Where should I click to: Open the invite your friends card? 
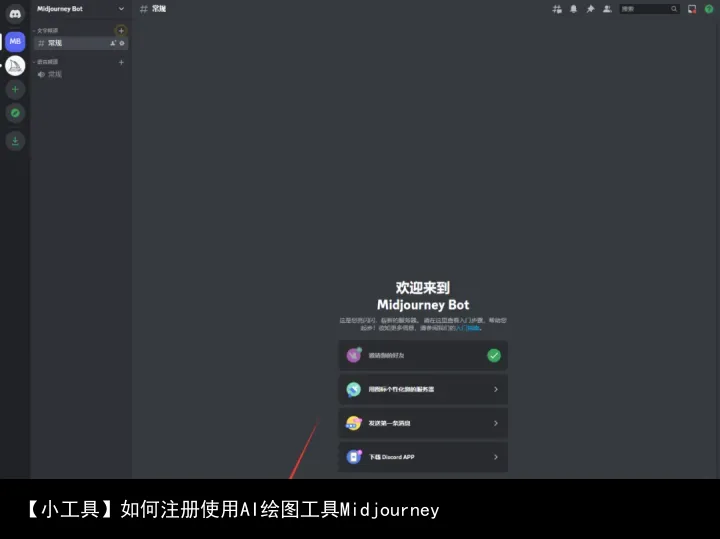pyautogui.click(x=423, y=355)
